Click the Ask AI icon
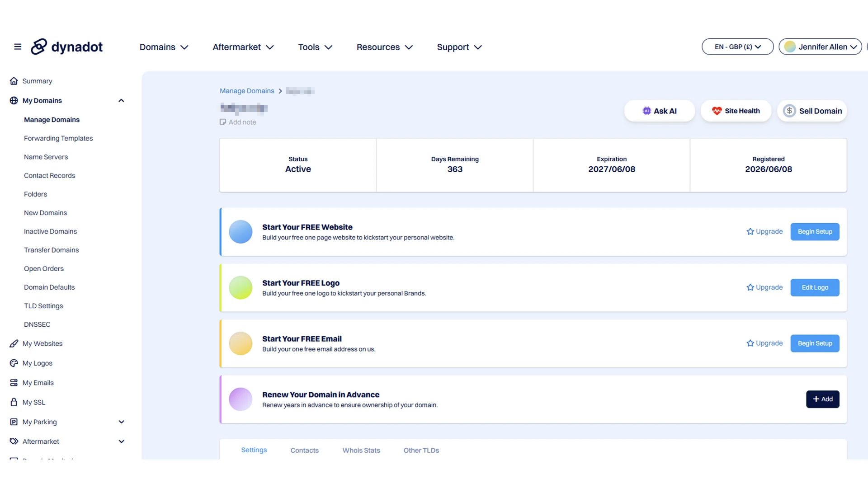 647,111
